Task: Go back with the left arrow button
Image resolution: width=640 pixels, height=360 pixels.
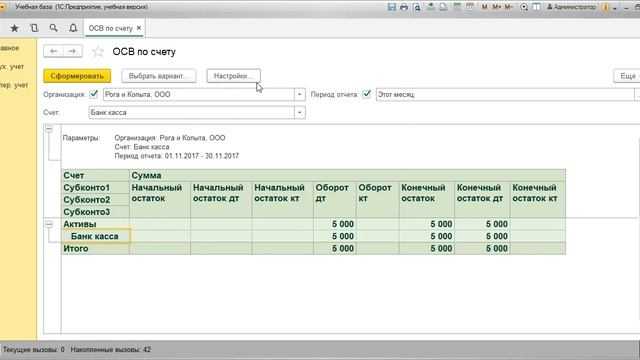Action: pos(53,51)
